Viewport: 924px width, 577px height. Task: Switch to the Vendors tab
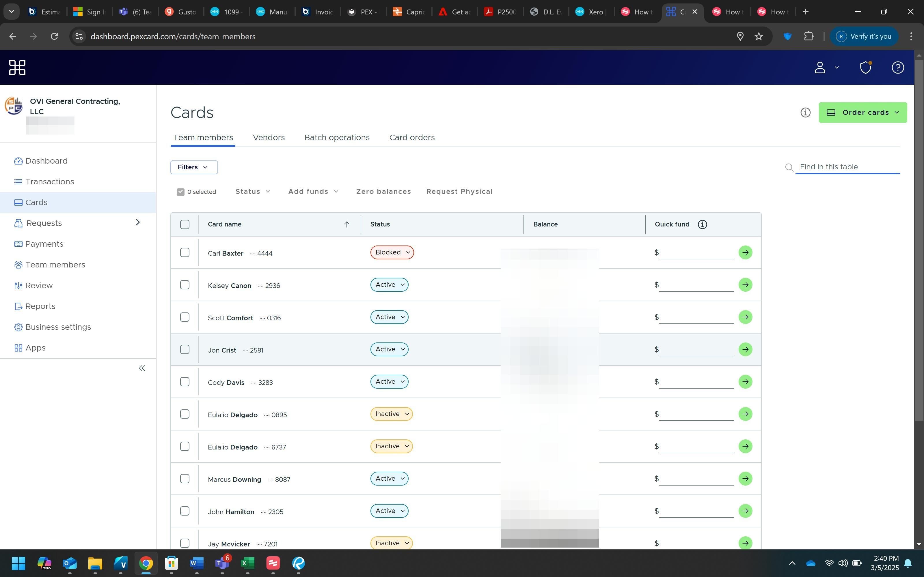pos(269,137)
